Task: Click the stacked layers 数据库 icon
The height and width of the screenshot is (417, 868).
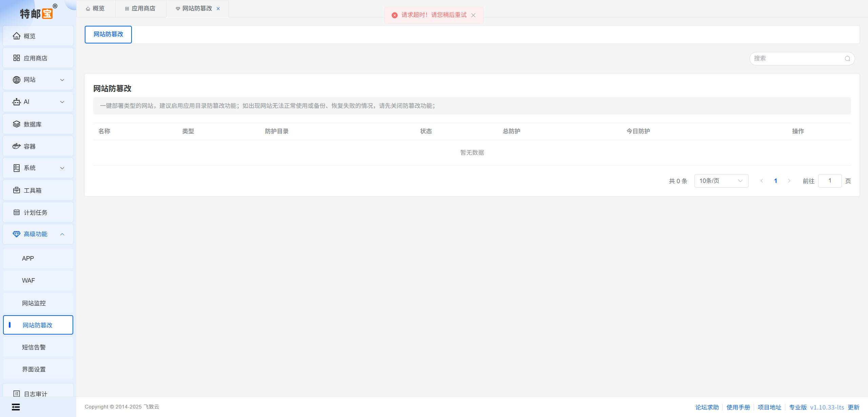Action: pyautogui.click(x=16, y=124)
